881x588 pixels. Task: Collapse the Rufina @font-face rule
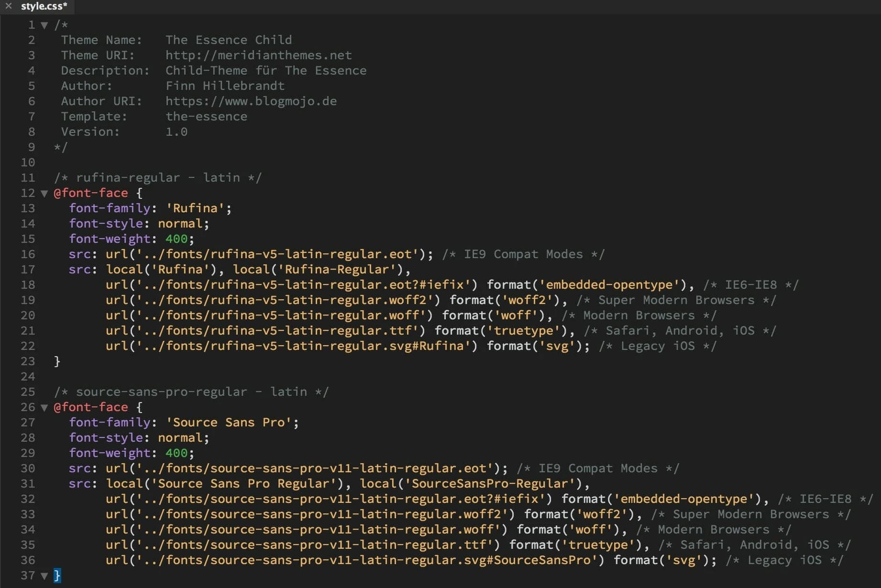pos(44,194)
